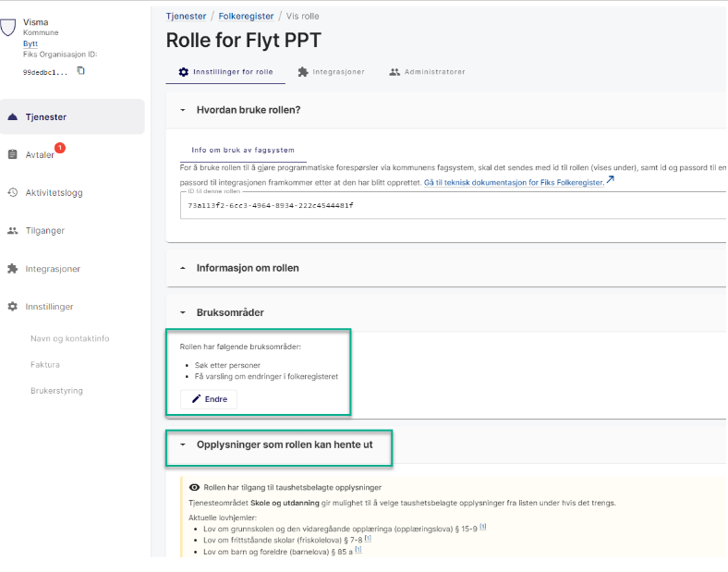This screenshot has width=728, height=572.
Task: Click the Tilganger people icon
Action: [12, 231]
